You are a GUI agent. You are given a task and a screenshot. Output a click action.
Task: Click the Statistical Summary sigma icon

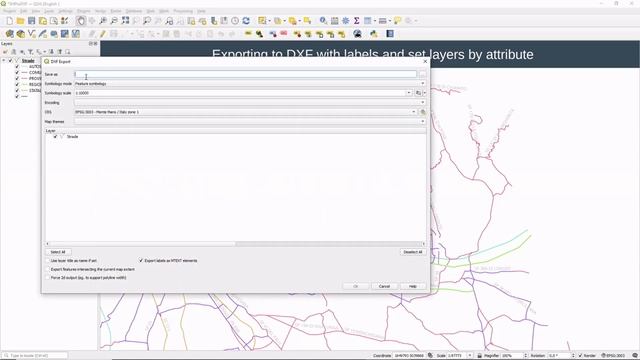[x=356, y=21]
